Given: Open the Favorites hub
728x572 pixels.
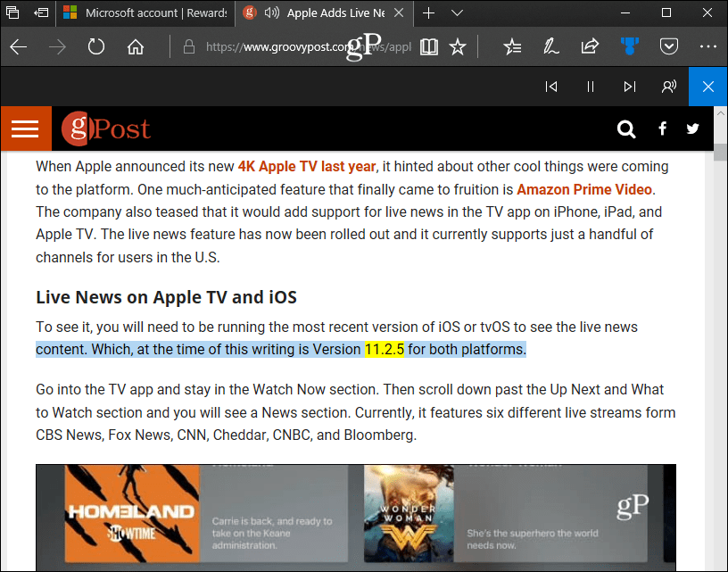Looking at the screenshot, I should point(512,46).
